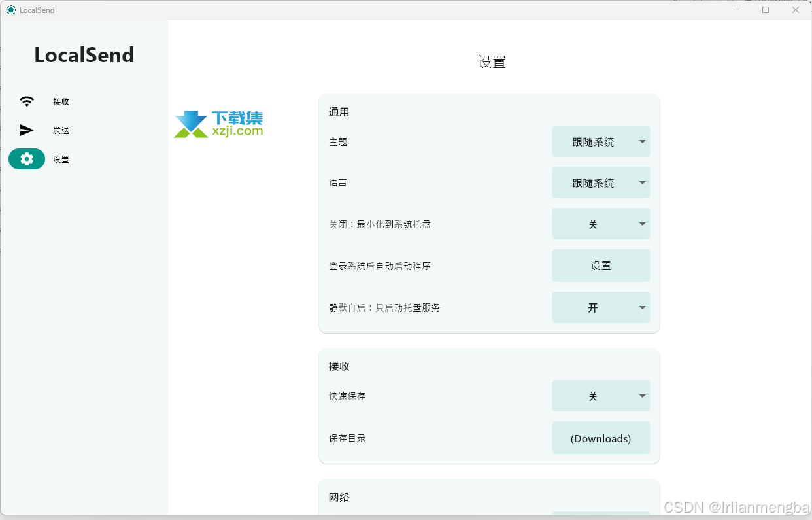Image resolution: width=812 pixels, height=520 pixels.
Task: Expand the minimize-to-tray 关 dropdown
Action: [x=601, y=224]
